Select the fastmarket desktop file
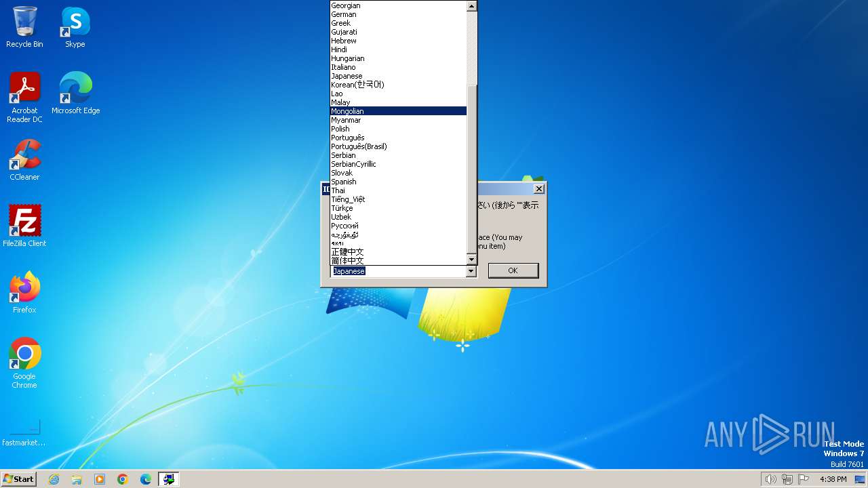This screenshot has height=488, width=868. pos(24,431)
